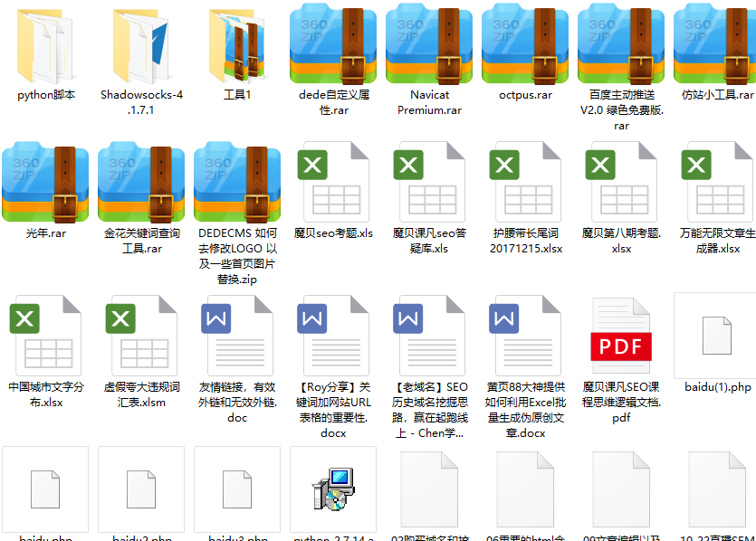
Task: Open the Shadowsocks-4.1.7.1 folder icon
Action: coord(141,45)
